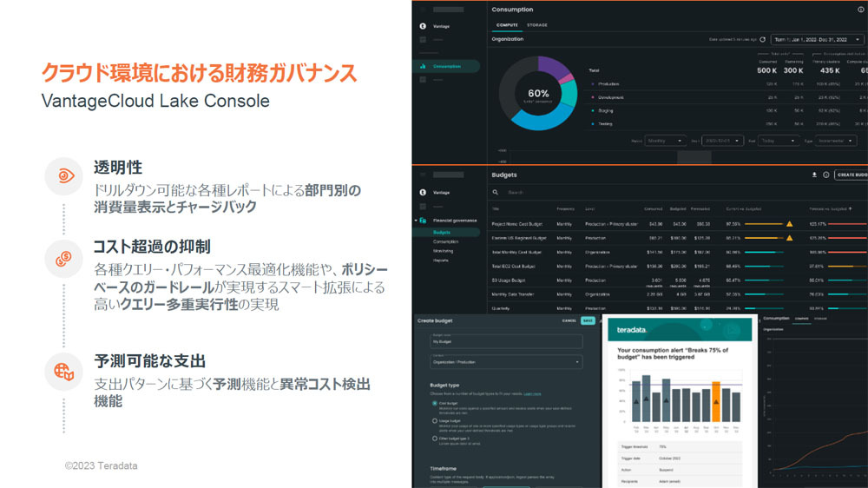Click the refresh icon beside data updated text
Viewport: 868px width, 488px height.
763,39
